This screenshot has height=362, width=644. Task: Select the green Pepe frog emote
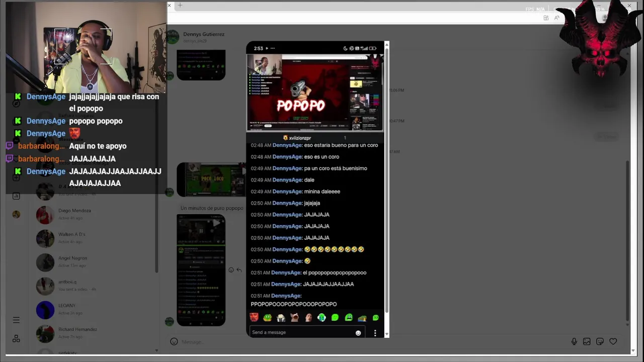[x=268, y=317]
